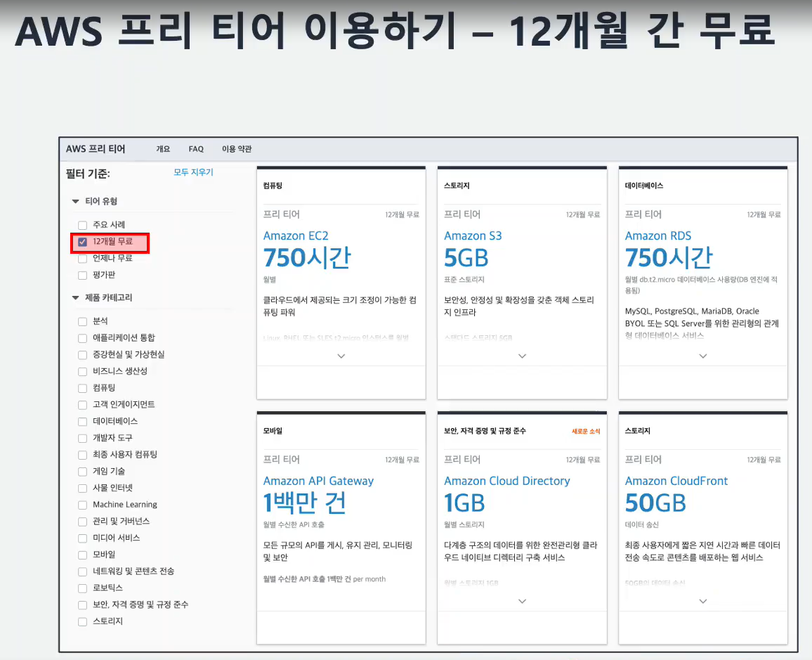Enable the 주요 사례 filter checkbox
The width and height of the screenshot is (812, 660).
coord(82,226)
